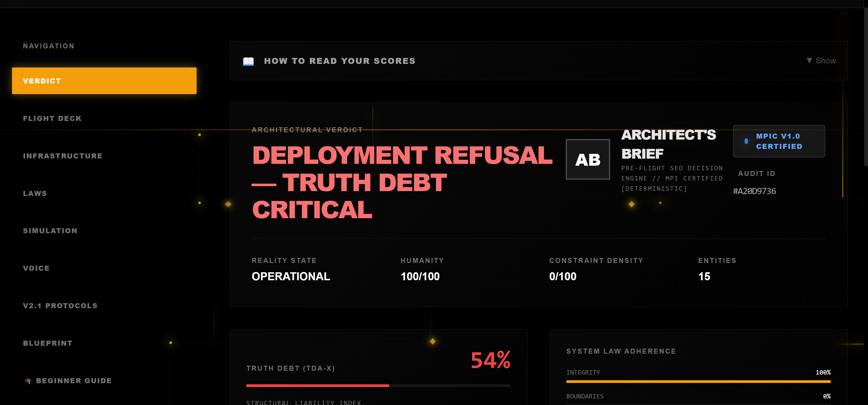
Task: Navigate to the Flight Deck section
Action: point(52,118)
